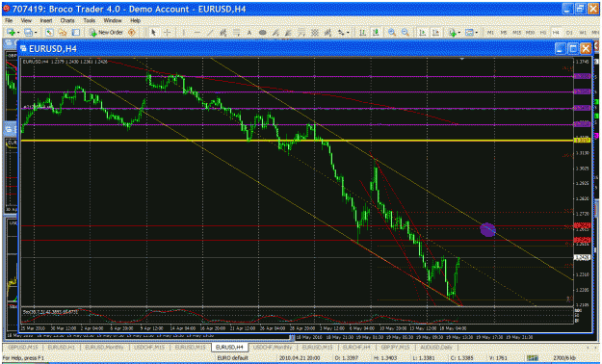Select the ellipse drawing tool
Image resolution: width=602 pixels, height=364 pixels.
pos(263,33)
